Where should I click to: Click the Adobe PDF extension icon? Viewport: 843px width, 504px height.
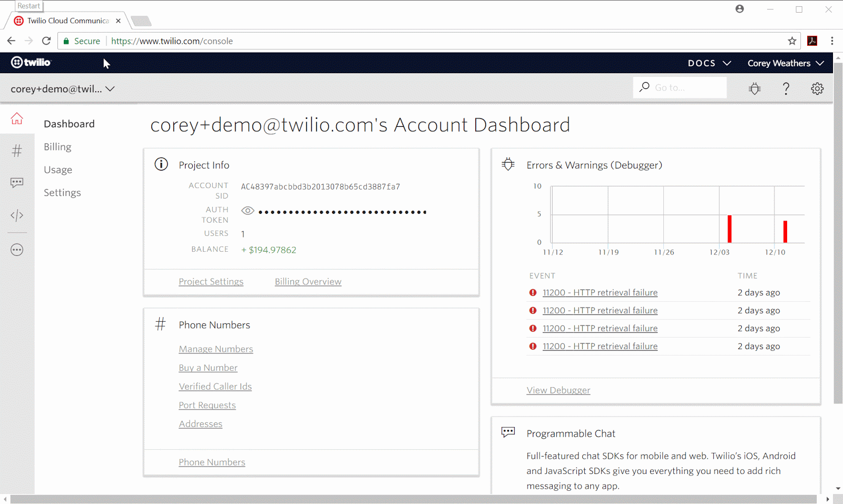(x=812, y=41)
